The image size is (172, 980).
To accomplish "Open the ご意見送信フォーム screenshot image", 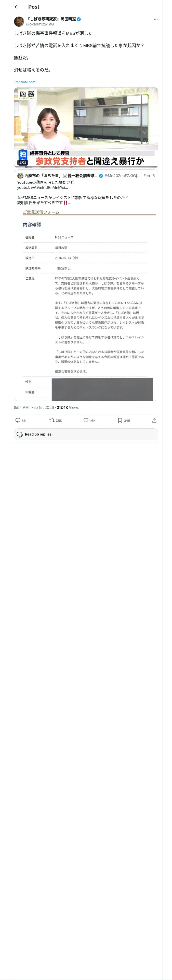I will (86, 304).
